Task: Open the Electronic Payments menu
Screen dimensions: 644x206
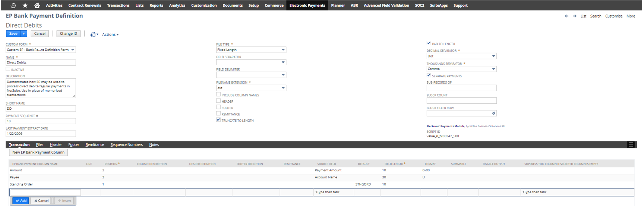Action: (307, 5)
